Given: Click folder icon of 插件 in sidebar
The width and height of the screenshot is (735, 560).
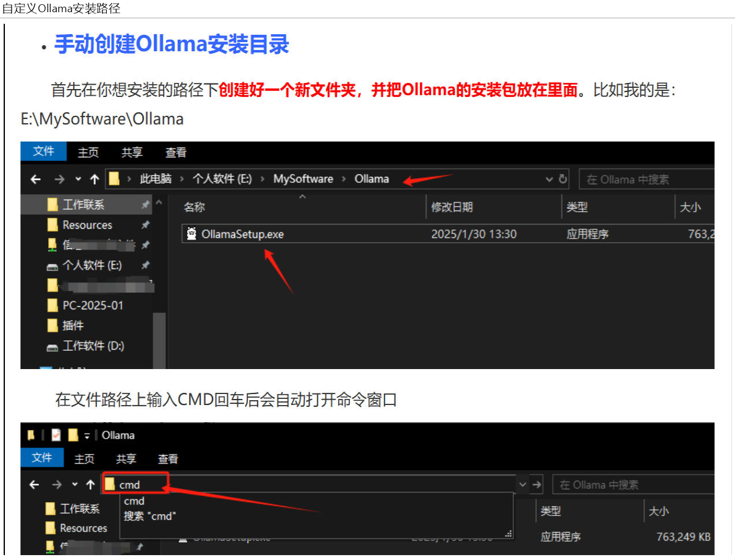Looking at the screenshot, I should click(52, 325).
